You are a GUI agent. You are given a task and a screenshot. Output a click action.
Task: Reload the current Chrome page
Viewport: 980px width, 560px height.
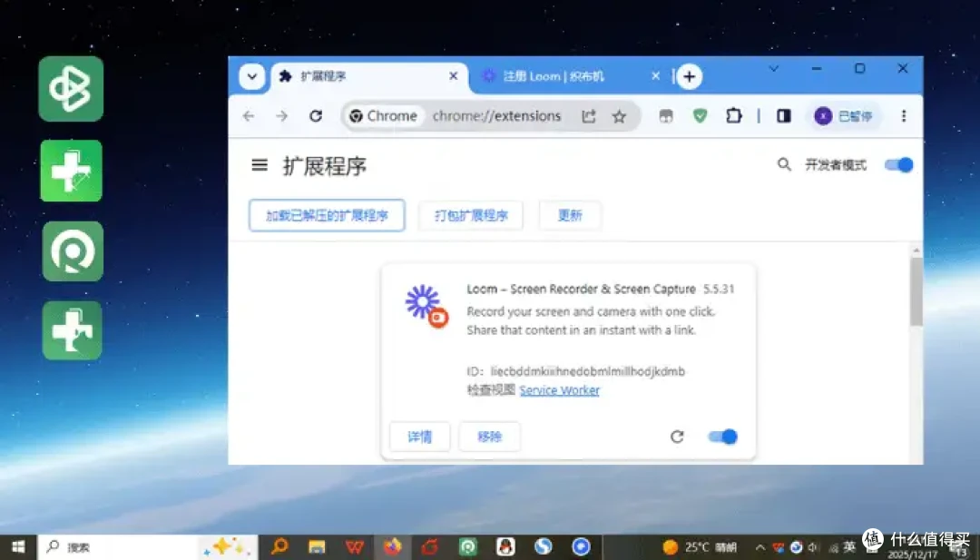click(x=316, y=115)
